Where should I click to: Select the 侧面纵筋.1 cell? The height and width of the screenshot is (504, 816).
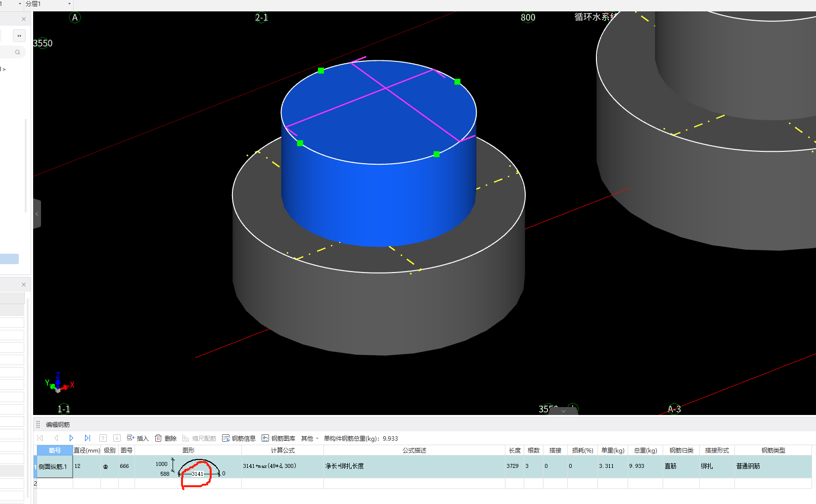(x=55, y=466)
